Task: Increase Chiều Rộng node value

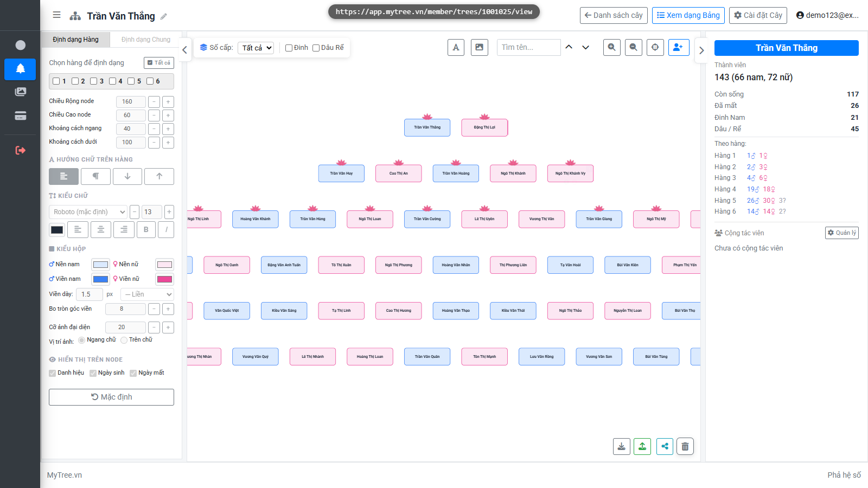Action: [168, 101]
